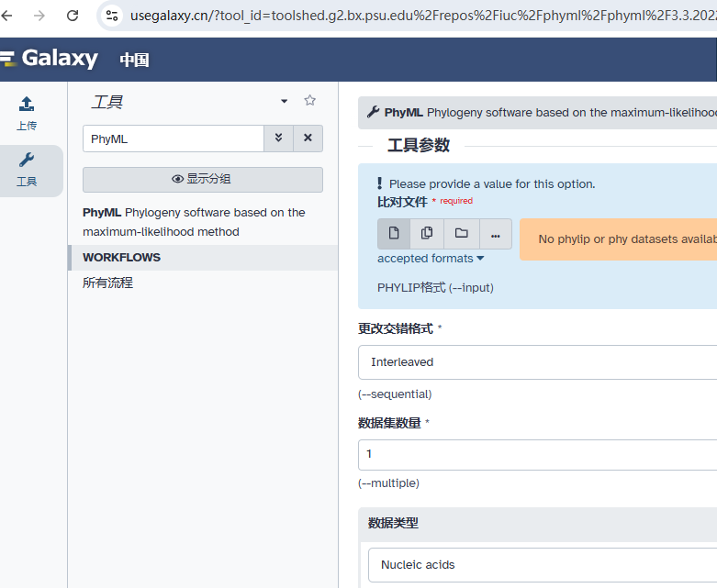This screenshot has width=717, height=588.
Task: Click the No phylip datasets selector
Action: click(x=618, y=239)
